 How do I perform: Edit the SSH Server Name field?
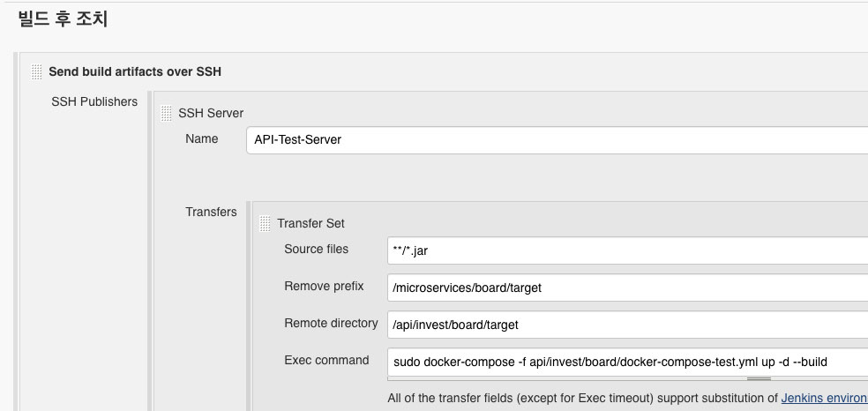557,140
